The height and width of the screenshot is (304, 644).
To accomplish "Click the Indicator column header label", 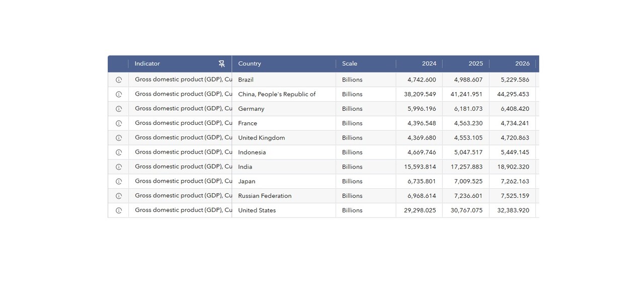I will click(147, 64).
